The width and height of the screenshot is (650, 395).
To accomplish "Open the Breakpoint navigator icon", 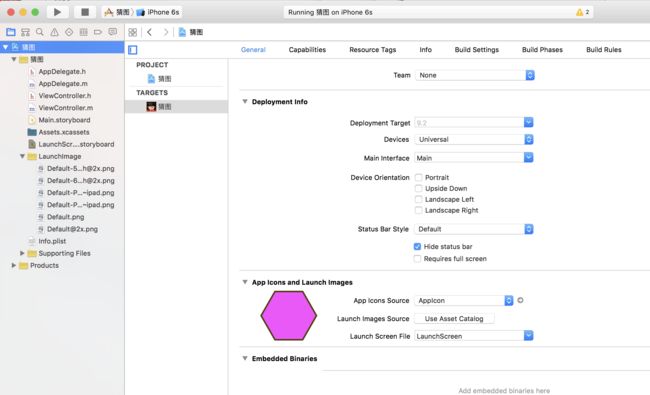I will coord(98,32).
